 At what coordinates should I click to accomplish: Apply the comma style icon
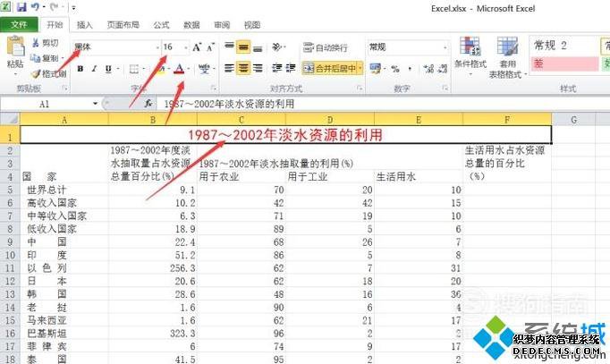click(x=410, y=69)
